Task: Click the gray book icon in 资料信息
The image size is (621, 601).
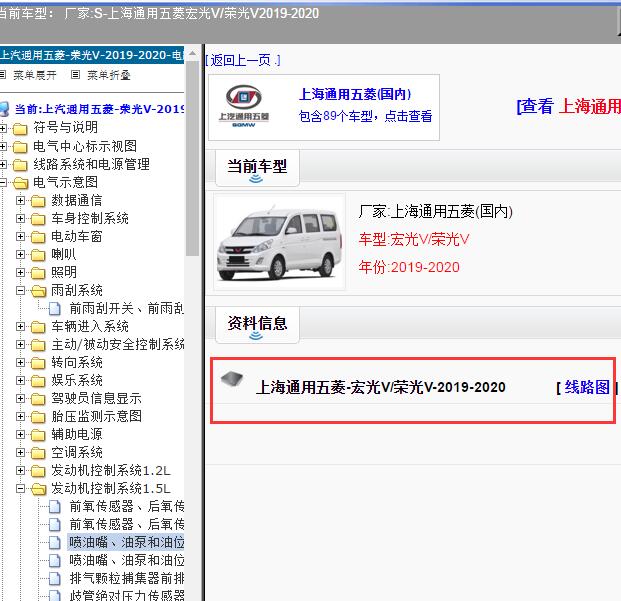Action: (232, 379)
